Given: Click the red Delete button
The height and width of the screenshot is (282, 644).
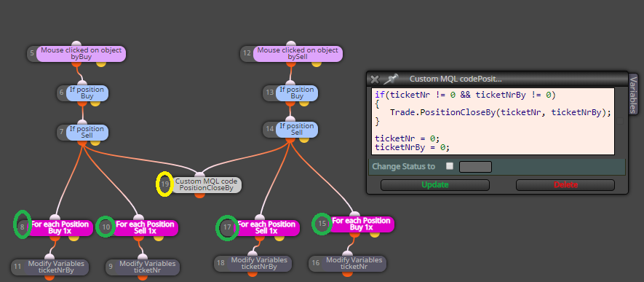Looking at the screenshot, I should [x=565, y=185].
